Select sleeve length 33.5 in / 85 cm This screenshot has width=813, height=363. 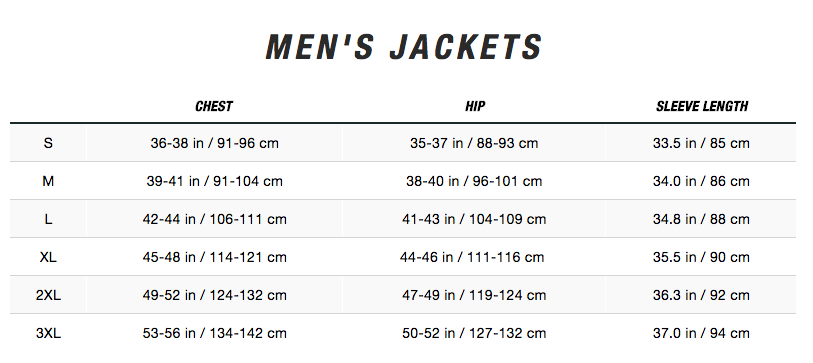tap(701, 143)
